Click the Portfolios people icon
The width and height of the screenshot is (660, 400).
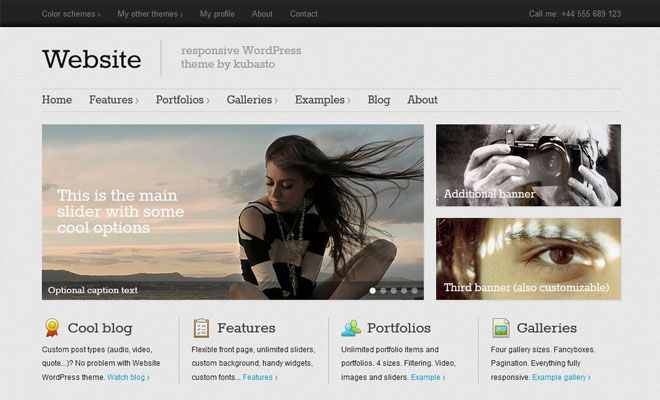click(351, 327)
